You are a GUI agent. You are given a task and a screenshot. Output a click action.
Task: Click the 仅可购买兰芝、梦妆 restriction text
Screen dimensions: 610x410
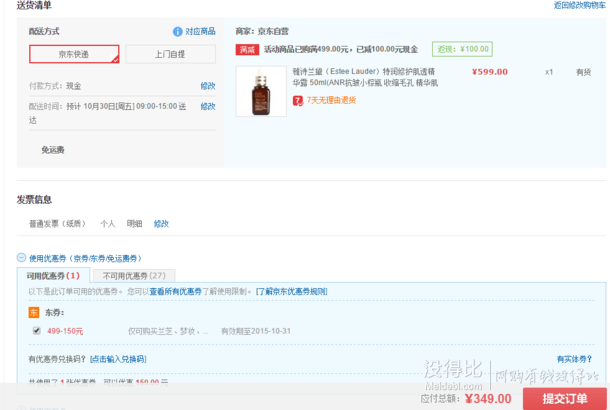pyautogui.click(x=168, y=331)
